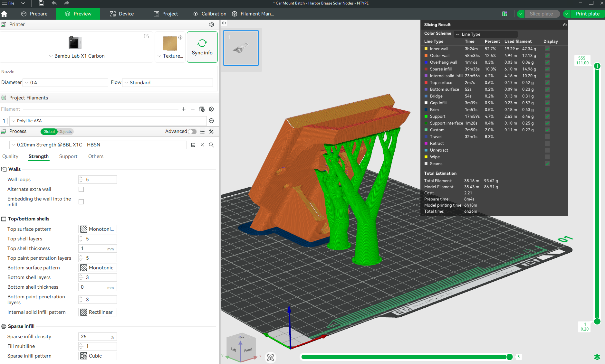Screen dimensions: 605x364
Task: Click the plus handle atop the layer slider
Action: pyautogui.click(x=597, y=66)
